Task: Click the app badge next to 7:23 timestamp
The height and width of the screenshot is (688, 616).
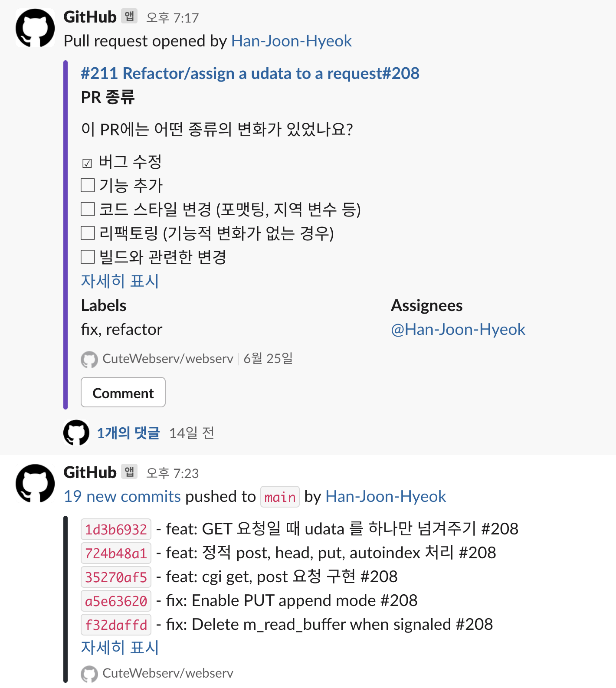Action: tap(129, 472)
